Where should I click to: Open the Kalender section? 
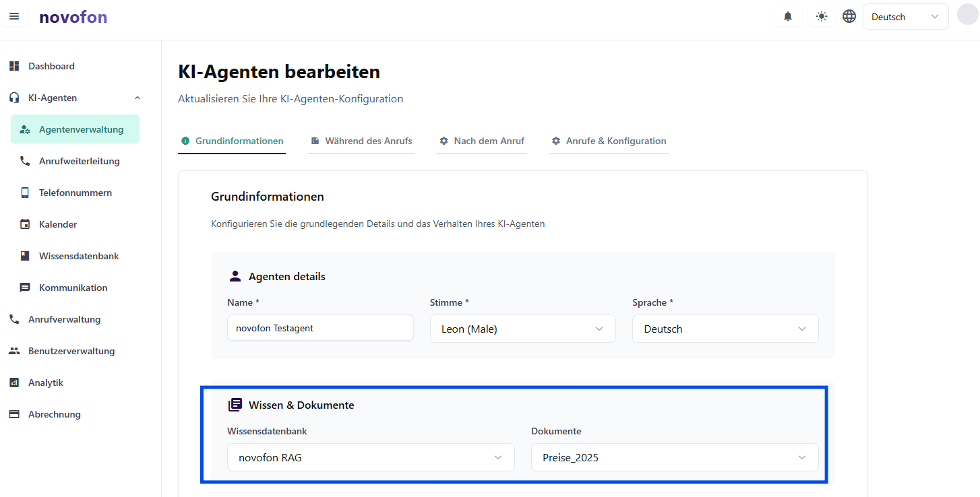point(58,224)
